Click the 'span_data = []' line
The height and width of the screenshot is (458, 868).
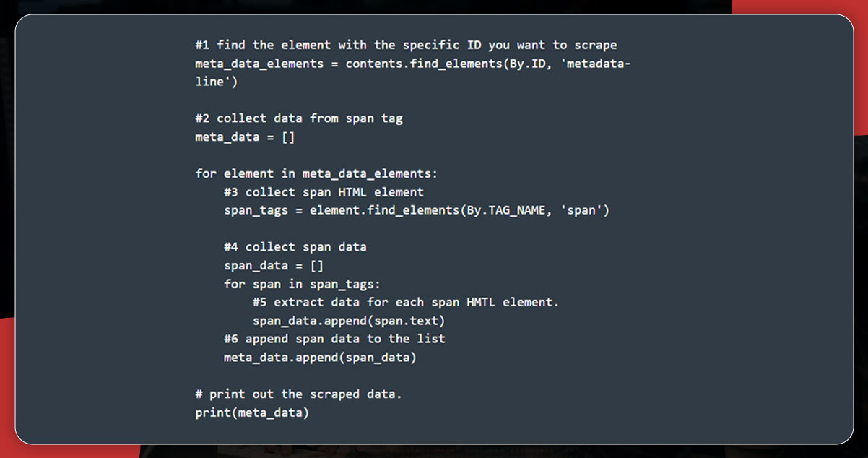click(x=274, y=265)
